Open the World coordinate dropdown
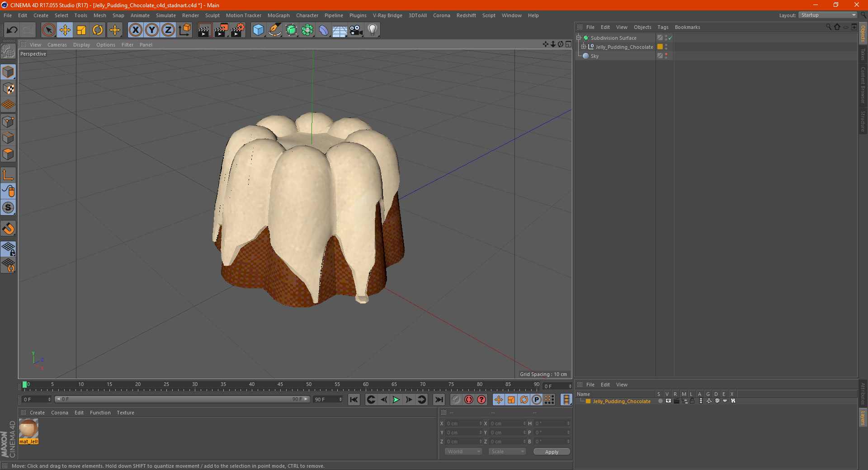 pos(463,451)
